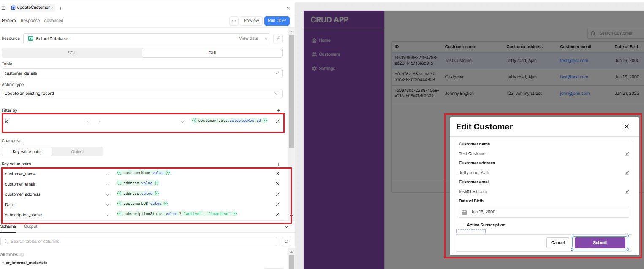
Task: Switch to the Output tab
Action: pos(31,226)
